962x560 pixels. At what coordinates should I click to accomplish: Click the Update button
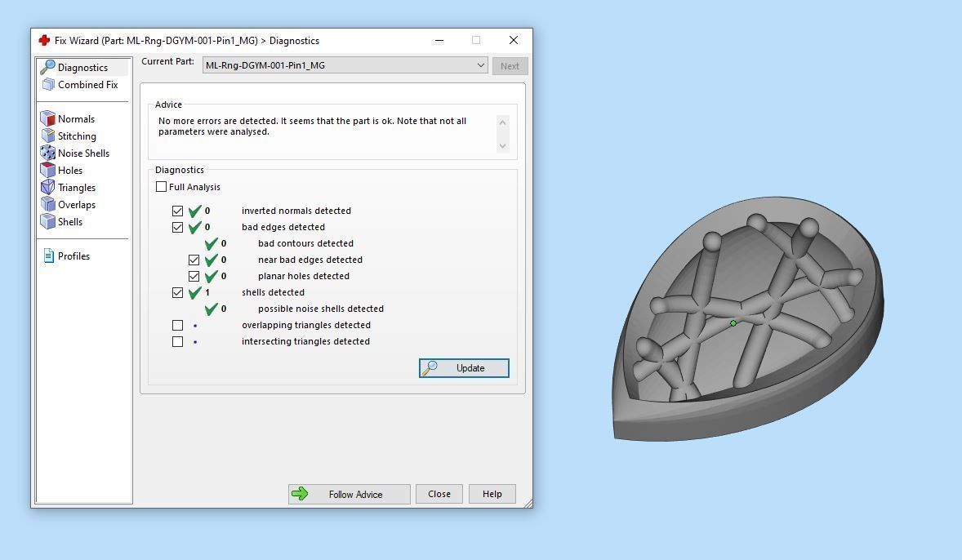(x=464, y=368)
